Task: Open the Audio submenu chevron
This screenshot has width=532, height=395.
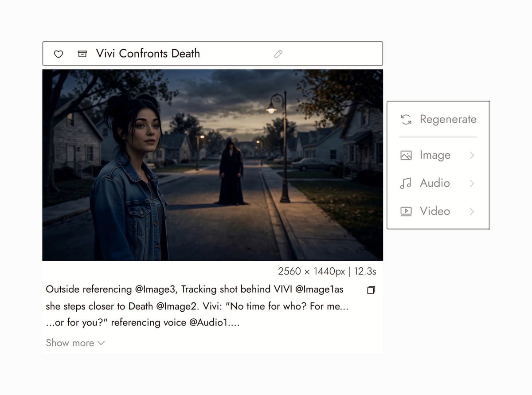Action: pos(472,183)
